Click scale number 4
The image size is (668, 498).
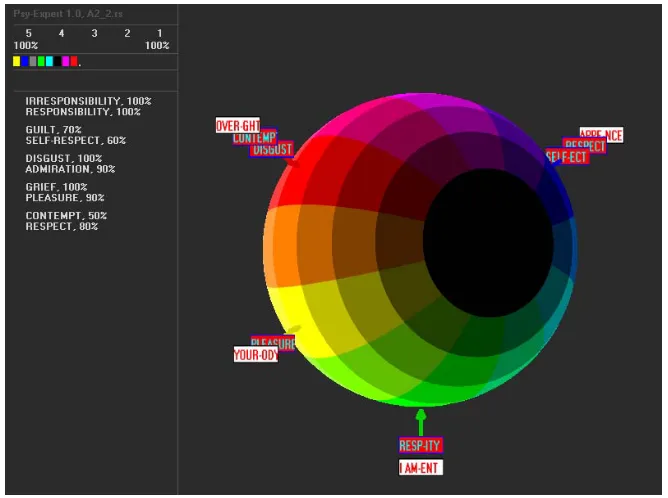pos(61,33)
